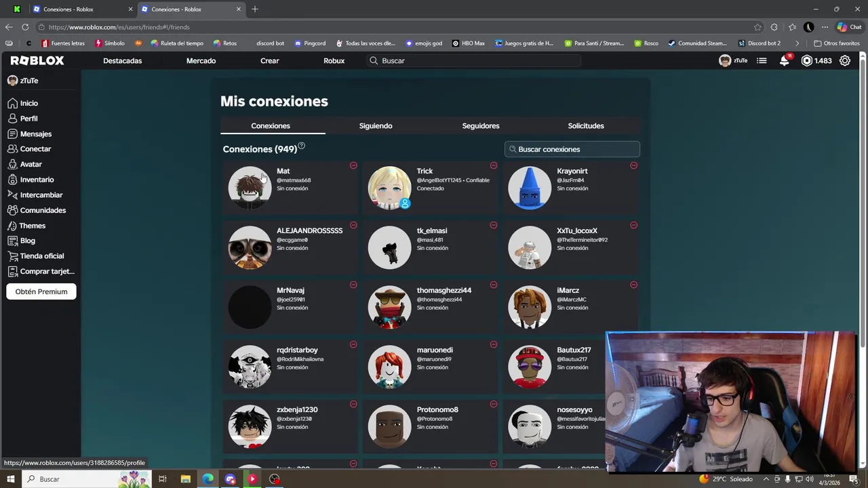Open the Robux balance icon
Screen dimensions: 868x488
click(806, 60)
